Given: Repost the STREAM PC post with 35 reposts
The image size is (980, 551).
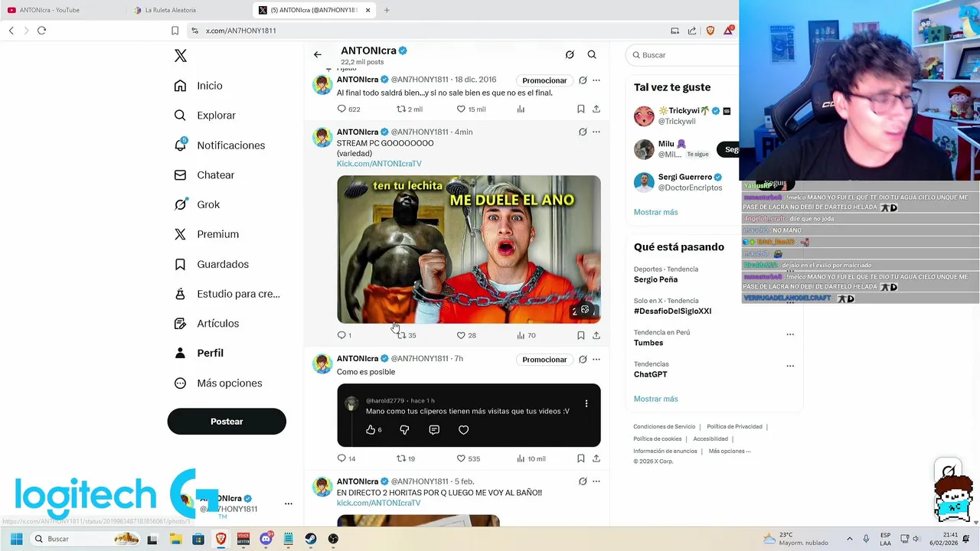Looking at the screenshot, I should (x=407, y=335).
